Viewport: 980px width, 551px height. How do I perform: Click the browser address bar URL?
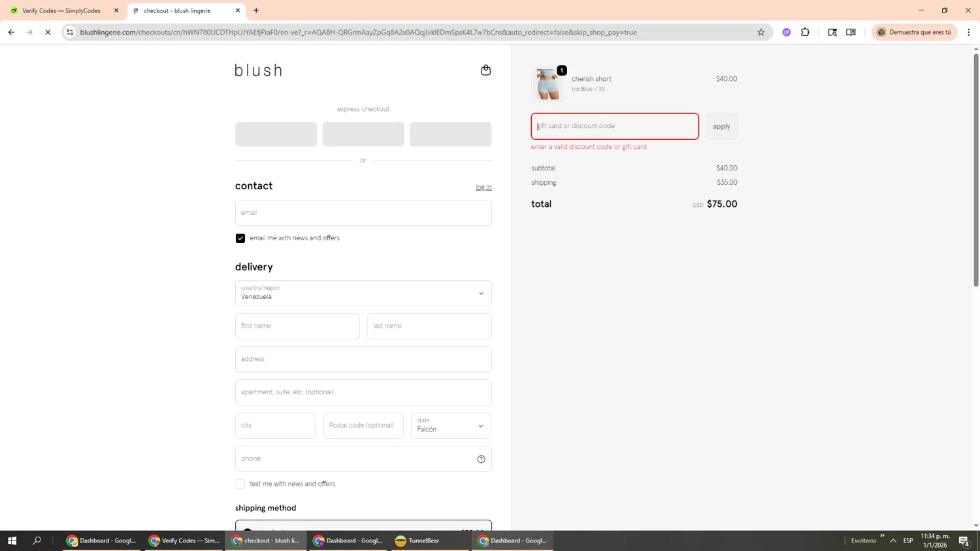tap(358, 32)
